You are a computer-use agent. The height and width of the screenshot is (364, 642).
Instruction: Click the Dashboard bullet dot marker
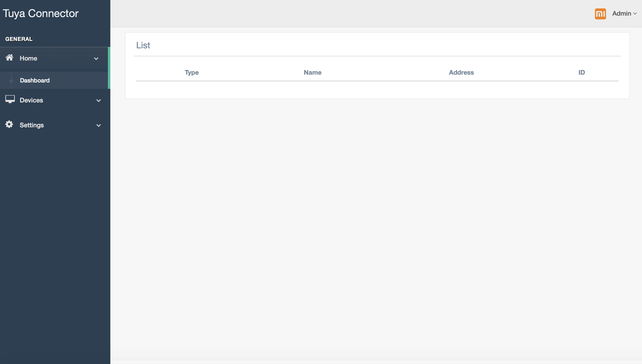point(11,81)
